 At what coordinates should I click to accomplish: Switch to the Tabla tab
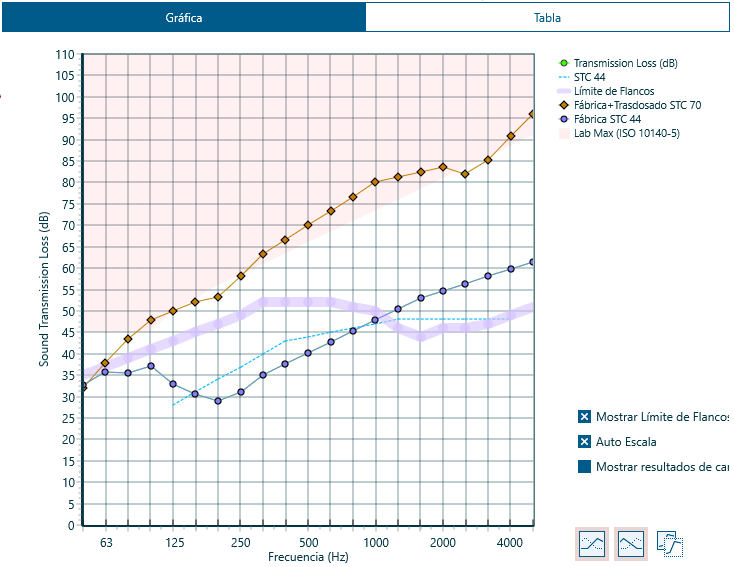click(547, 18)
